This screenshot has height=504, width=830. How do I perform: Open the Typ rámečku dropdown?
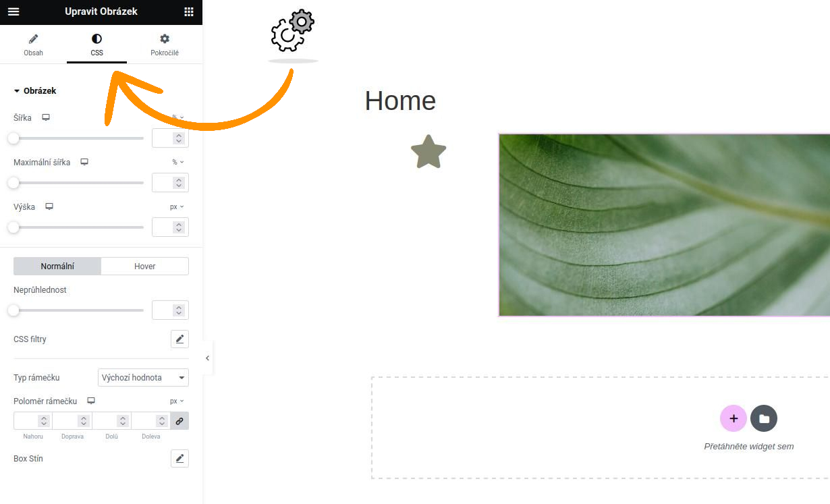click(x=143, y=378)
